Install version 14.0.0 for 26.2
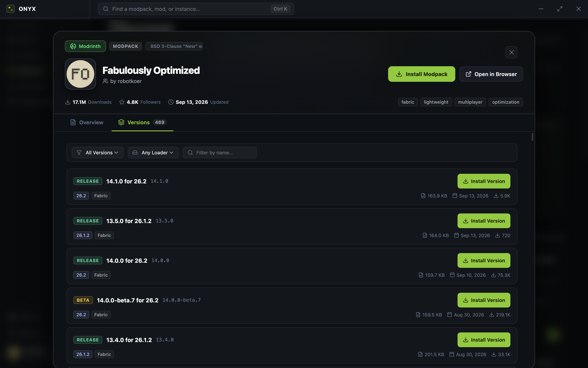The width and height of the screenshot is (588, 368). tap(484, 260)
